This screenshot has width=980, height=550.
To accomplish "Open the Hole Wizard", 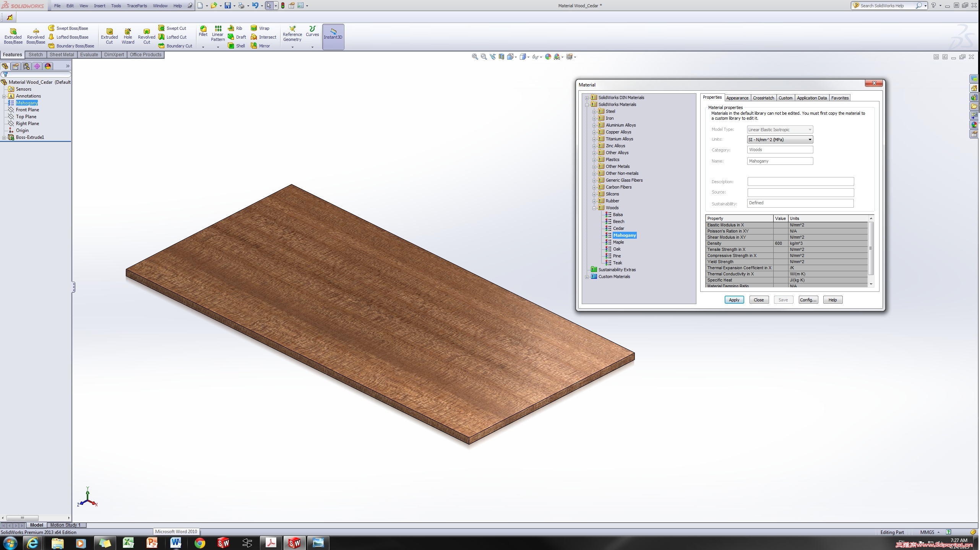I will coord(128,35).
